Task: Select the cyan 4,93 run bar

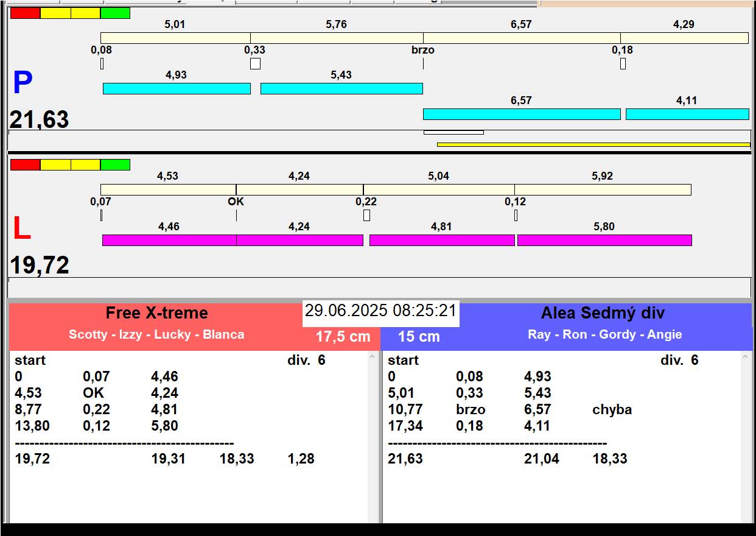Action: [x=177, y=89]
